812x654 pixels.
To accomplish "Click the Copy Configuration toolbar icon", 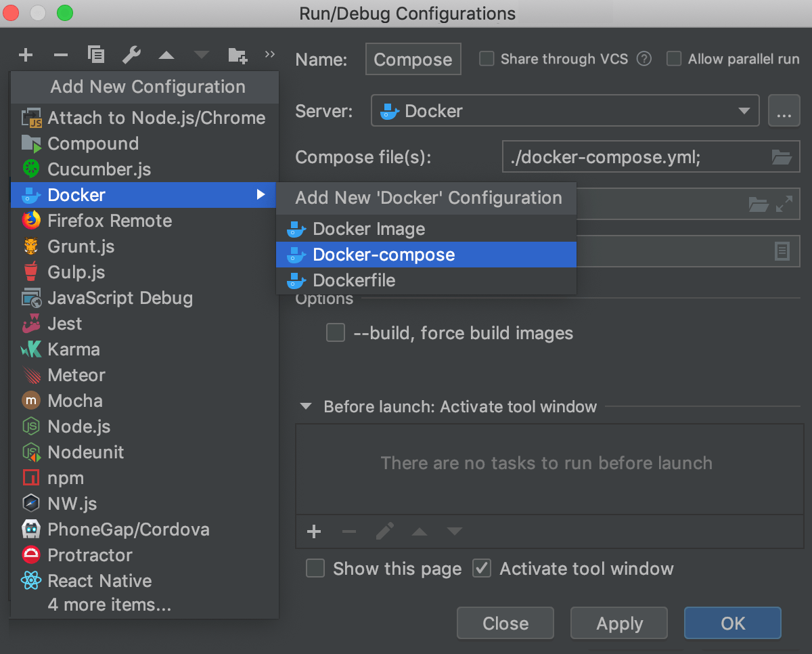I will point(96,55).
